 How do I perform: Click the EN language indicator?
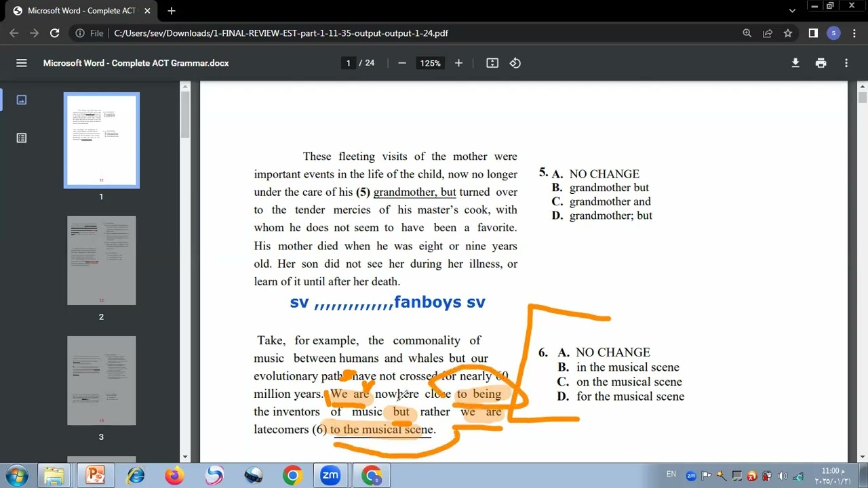[x=671, y=474]
